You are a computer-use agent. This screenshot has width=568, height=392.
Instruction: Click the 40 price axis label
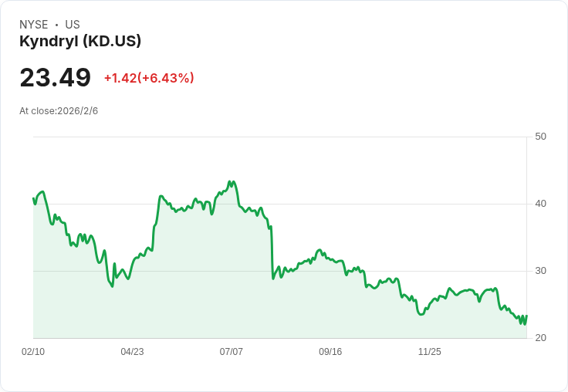click(x=540, y=204)
